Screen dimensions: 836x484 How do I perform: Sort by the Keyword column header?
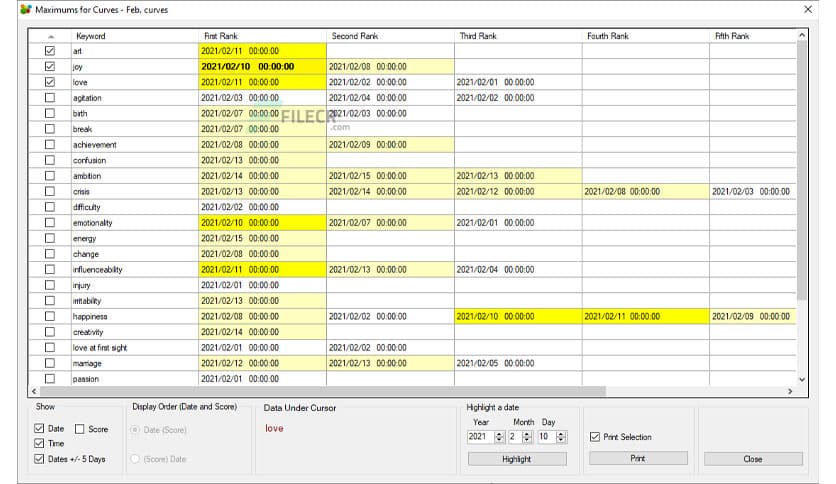(134, 36)
